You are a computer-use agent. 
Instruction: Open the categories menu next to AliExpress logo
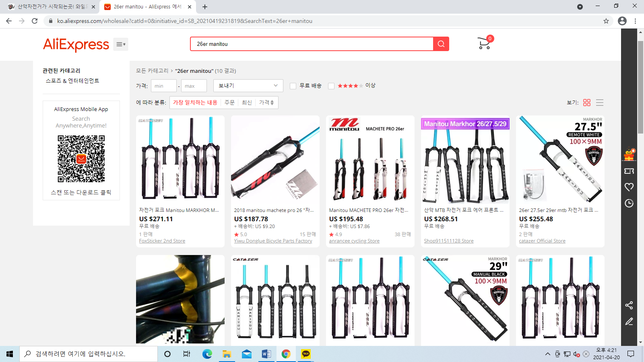pos(121,44)
